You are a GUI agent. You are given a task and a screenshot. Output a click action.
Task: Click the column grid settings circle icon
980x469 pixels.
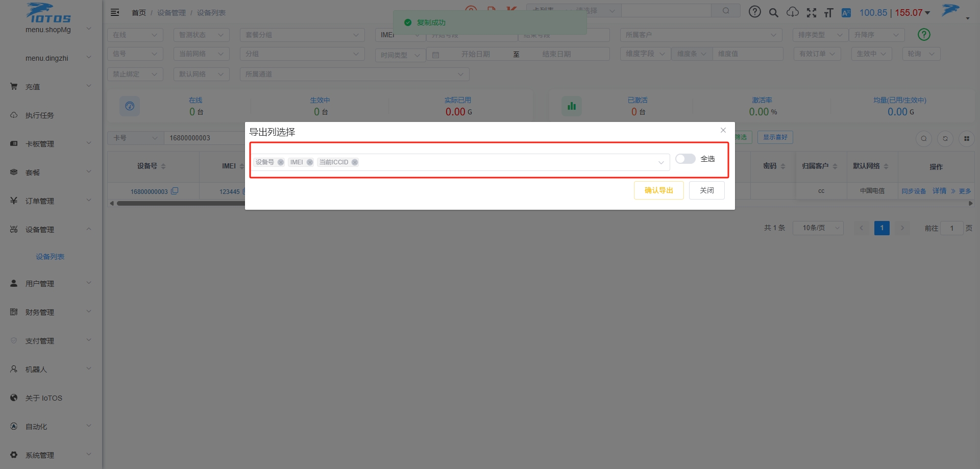967,138
